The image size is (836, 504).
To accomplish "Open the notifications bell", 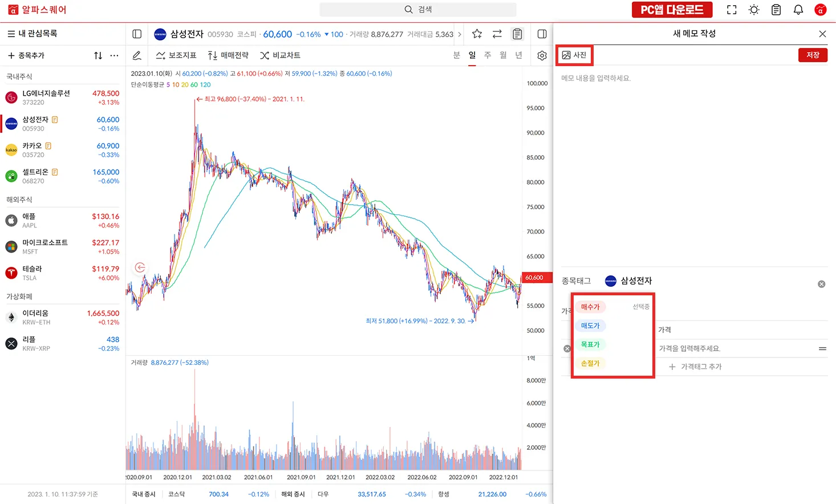I will [x=798, y=10].
